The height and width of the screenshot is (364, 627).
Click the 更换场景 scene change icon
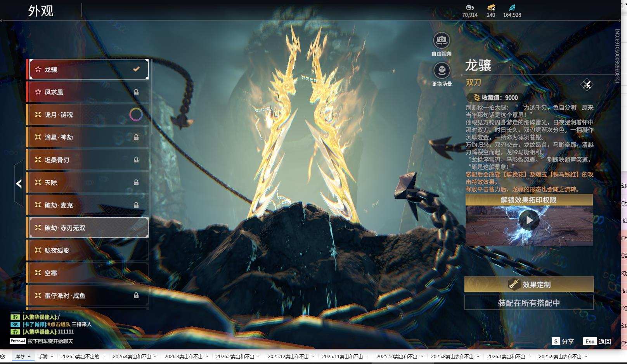tap(442, 70)
